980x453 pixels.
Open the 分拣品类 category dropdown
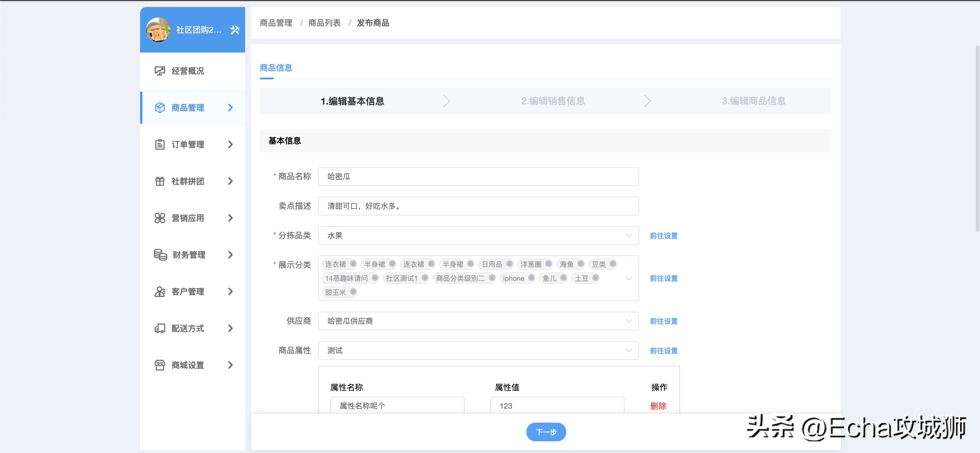tap(629, 236)
